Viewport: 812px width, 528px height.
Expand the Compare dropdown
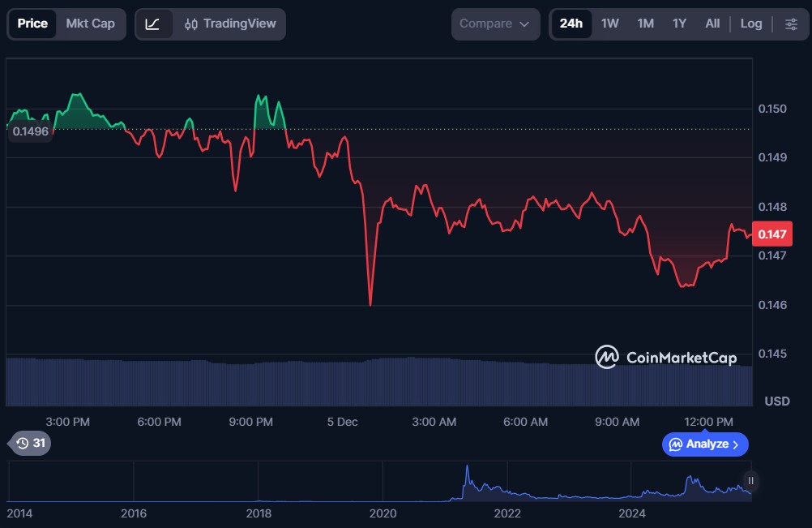click(x=495, y=24)
